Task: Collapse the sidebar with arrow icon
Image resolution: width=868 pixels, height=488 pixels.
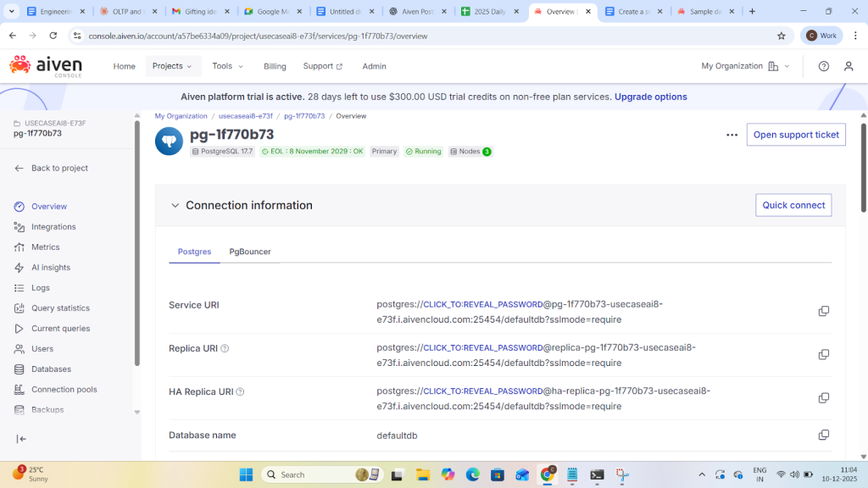Action: click(22, 439)
